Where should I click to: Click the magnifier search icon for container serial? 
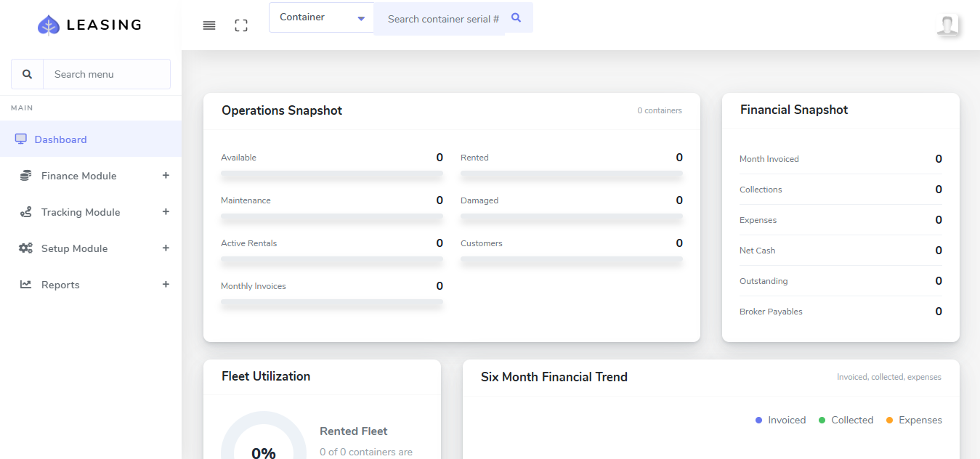click(517, 18)
